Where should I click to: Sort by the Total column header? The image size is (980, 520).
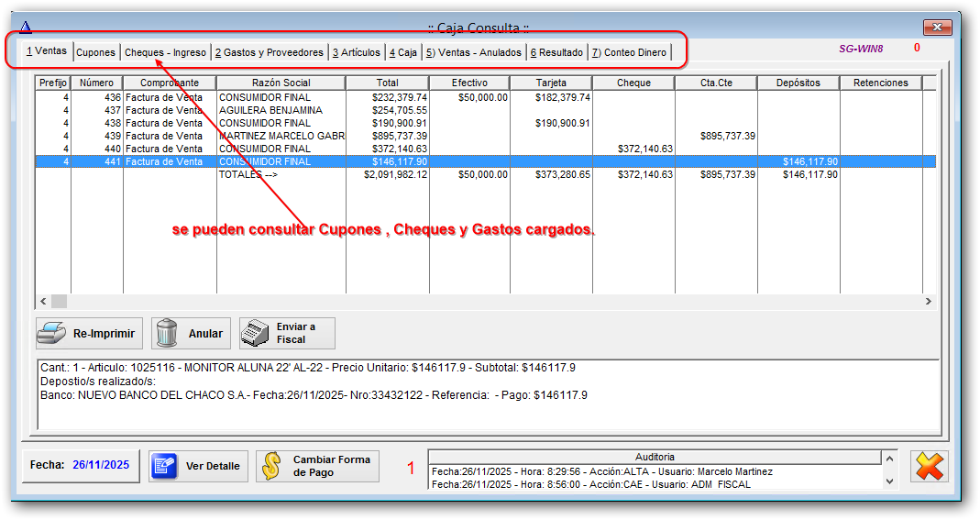coord(387,83)
